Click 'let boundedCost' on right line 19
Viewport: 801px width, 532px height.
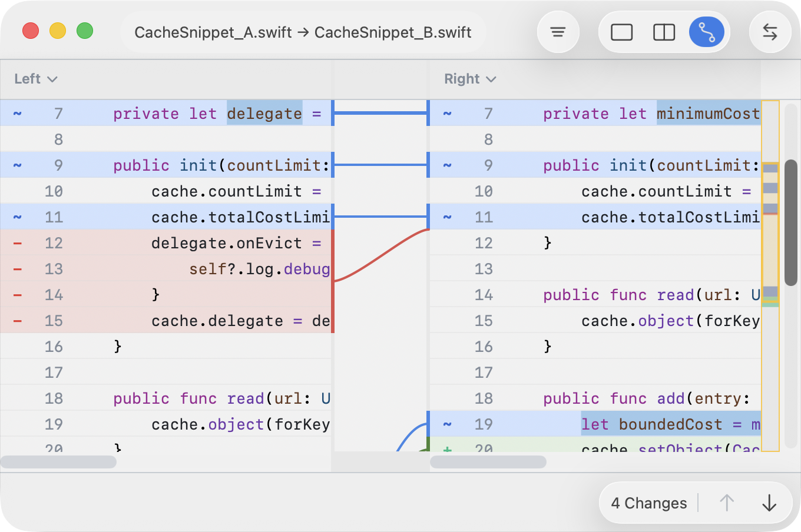(651, 424)
